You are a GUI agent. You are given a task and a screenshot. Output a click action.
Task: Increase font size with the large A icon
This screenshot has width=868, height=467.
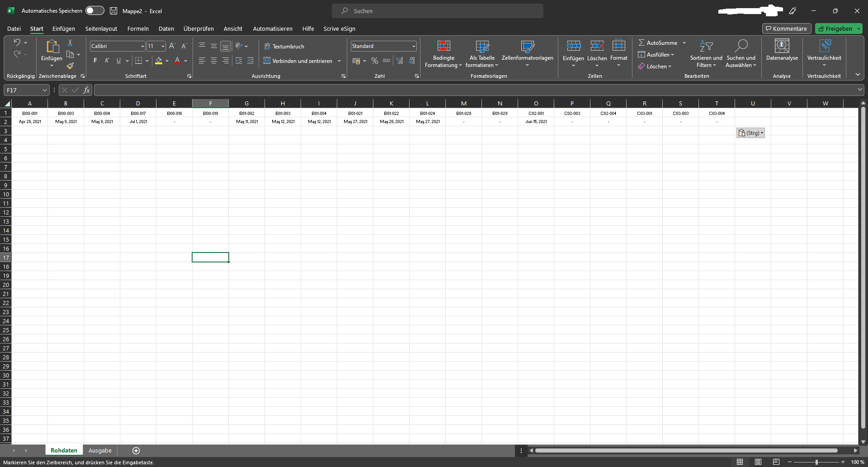click(172, 46)
